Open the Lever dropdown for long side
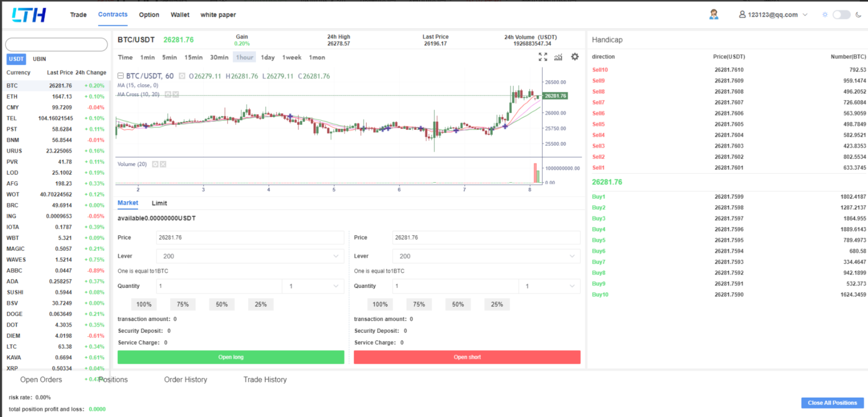This screenshot has width=868, height=417. [250, 256]
